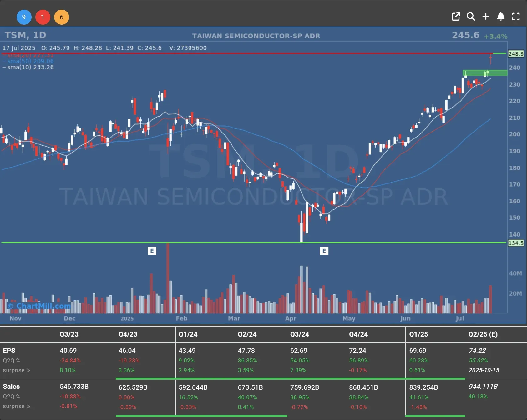Viewport: 527px width, 420px height.
Task: Click EPS surprise value 8.10%
Action: point(68,370)
